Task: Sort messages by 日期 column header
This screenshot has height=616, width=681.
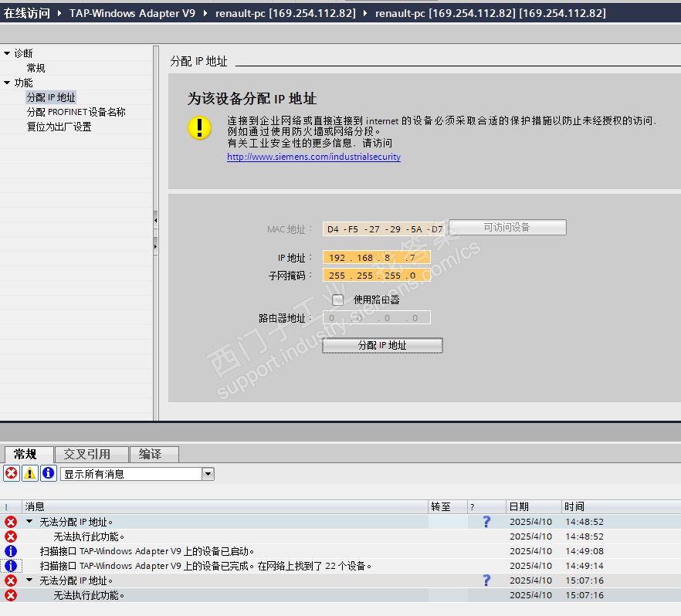Action: click(534, 506)
